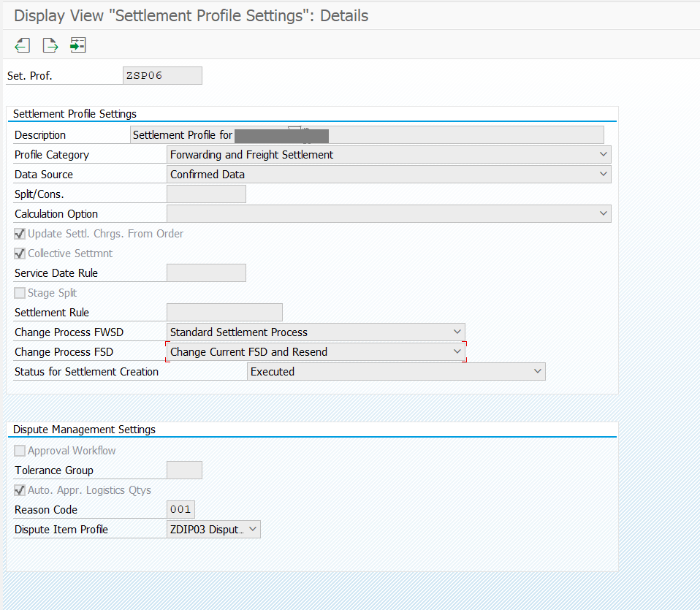This screenshot has width=700, height=610.
Task: Open the Change Process FSD dropdown
Action: (457, 352)
